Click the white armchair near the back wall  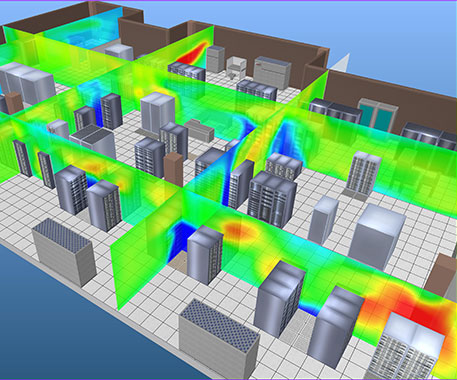[236, 67]
